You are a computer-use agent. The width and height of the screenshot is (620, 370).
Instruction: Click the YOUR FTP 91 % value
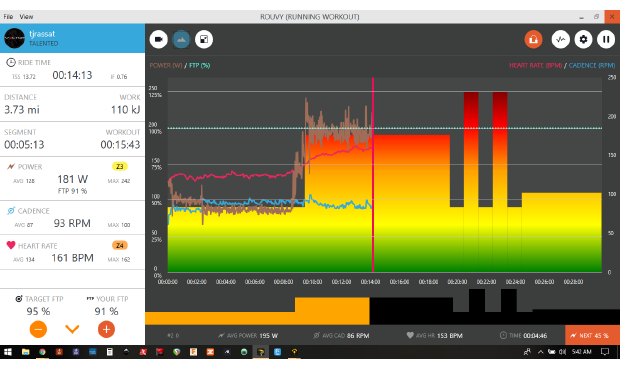click(x=106, y=311)
